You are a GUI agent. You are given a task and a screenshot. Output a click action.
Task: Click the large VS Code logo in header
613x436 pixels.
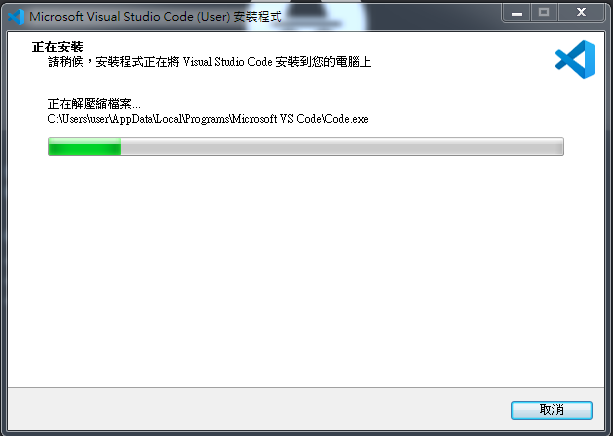575,59
